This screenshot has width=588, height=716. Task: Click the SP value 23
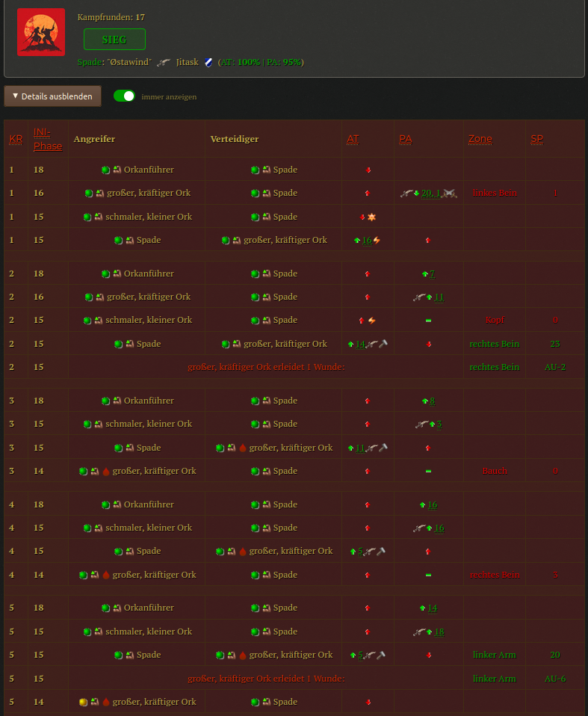click(555, 344)
